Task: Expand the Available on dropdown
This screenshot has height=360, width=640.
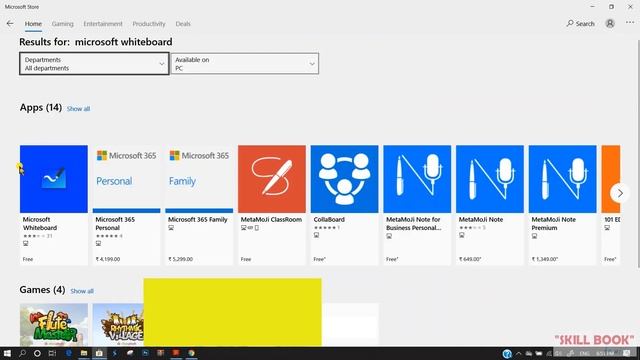Action: (244, 64)
